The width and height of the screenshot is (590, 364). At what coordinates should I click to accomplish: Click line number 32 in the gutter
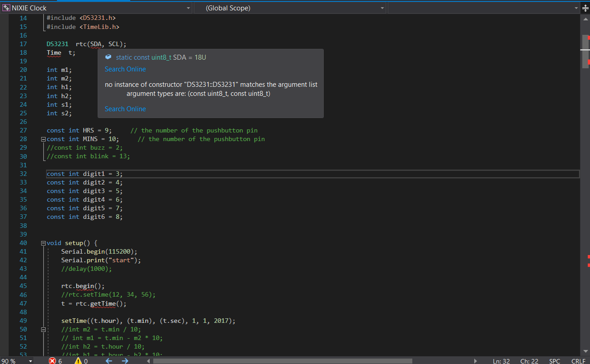[x=23, y=174]
